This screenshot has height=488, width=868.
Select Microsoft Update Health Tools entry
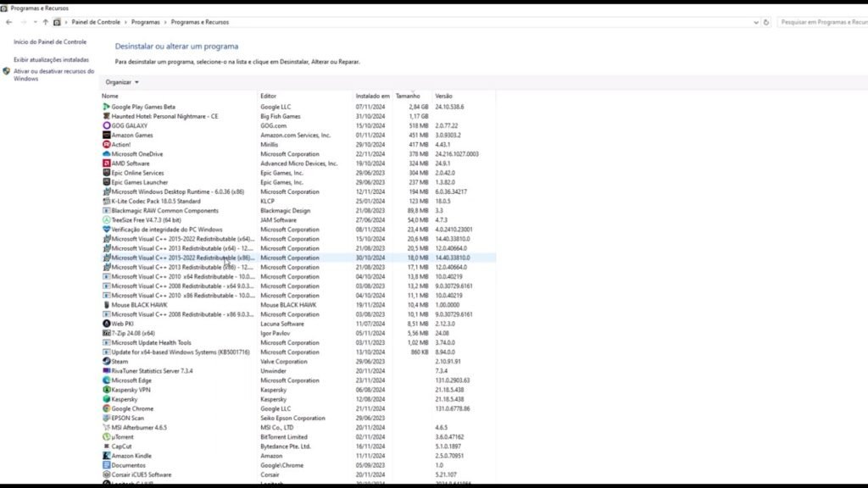[298, 342]
